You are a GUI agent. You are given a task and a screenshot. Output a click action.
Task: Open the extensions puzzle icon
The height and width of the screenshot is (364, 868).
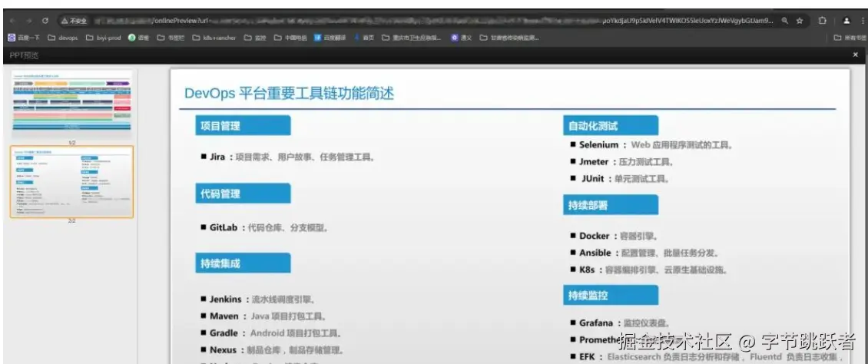point(823,21)
